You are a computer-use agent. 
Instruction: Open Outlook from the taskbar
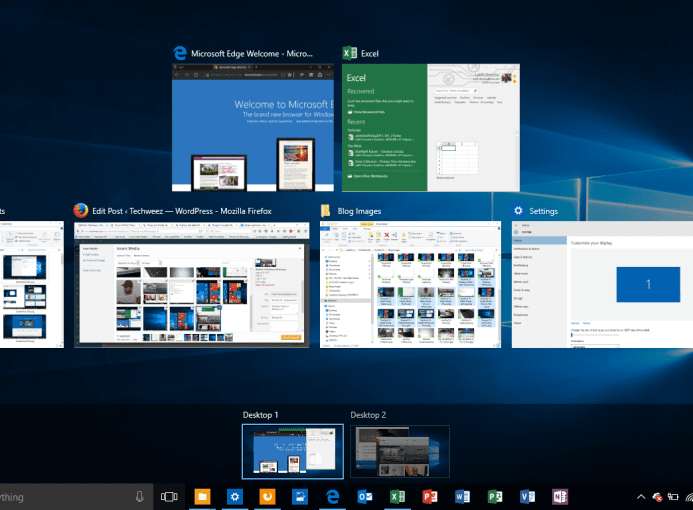click(365, 497)
